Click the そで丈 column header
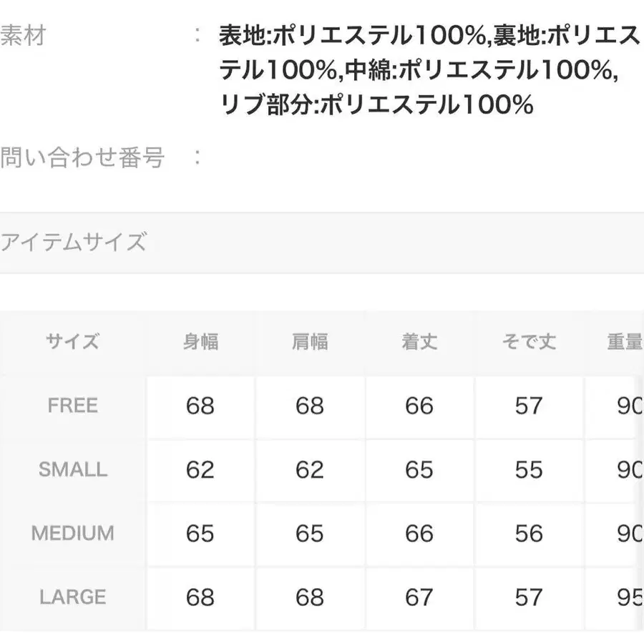644x644 pixels. coord(529,341)
